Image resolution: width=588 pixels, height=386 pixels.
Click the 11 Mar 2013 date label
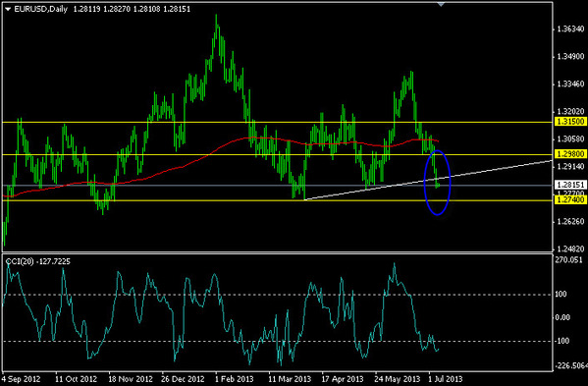click(x=290, y=379)
